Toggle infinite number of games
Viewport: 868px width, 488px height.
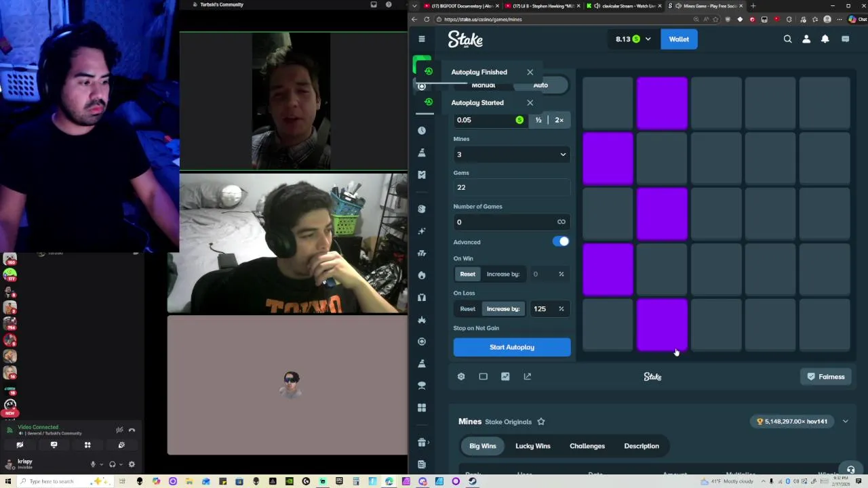click(561, 222)
